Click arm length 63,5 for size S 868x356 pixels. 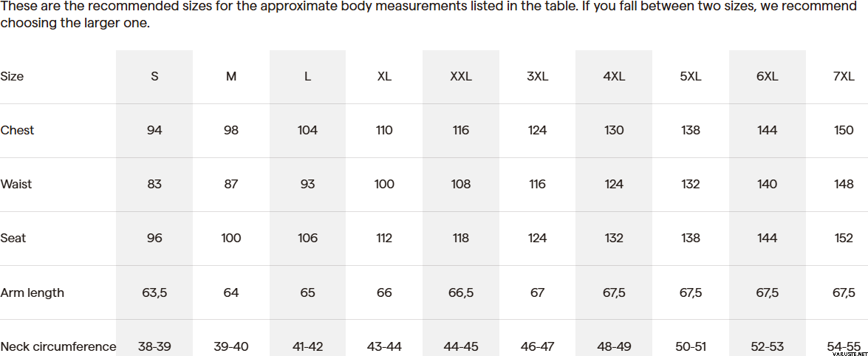tap(154, 292)
